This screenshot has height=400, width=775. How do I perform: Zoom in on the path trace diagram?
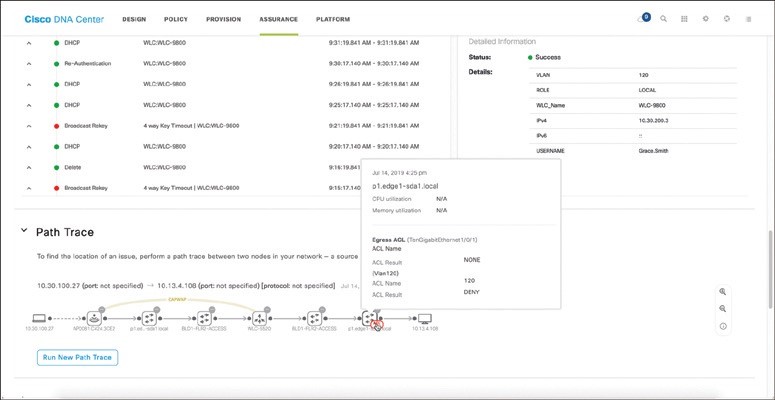point(723,292)
